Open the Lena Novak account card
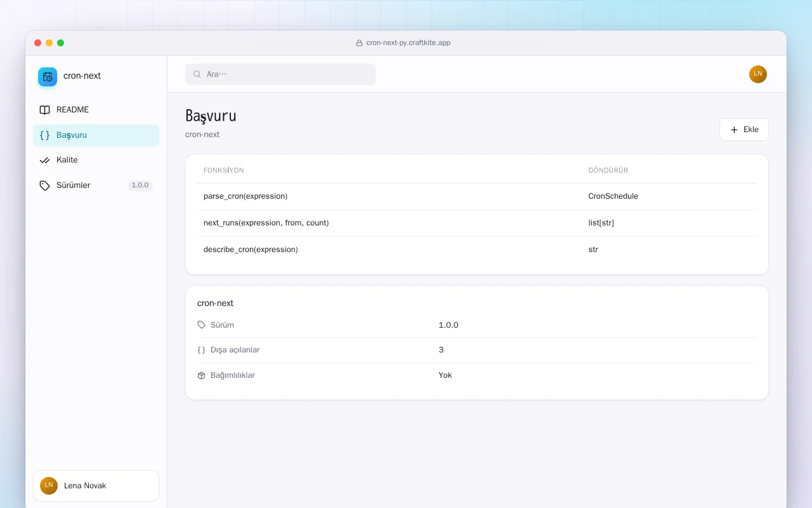This screenshot has width=812, height=508. (96, 486)
